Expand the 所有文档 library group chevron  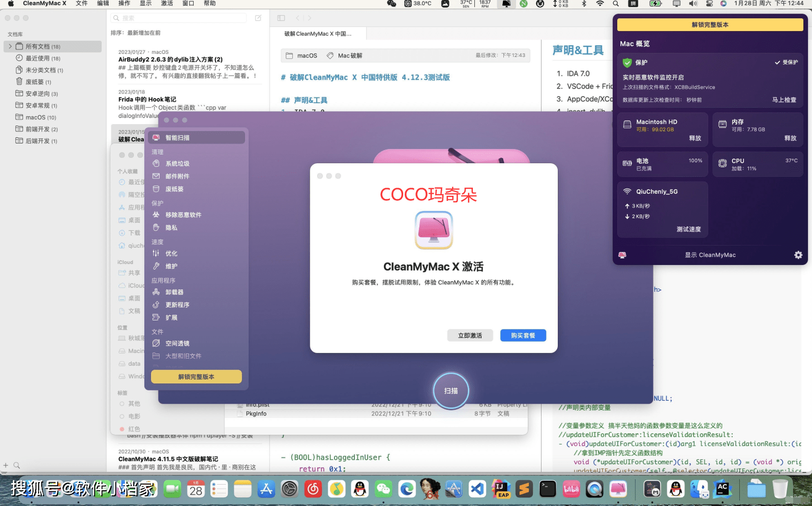(10, 46)
